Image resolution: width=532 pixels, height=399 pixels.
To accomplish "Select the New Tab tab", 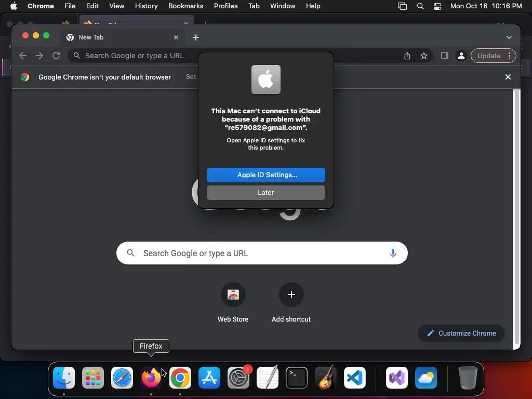I will click(x=122, y=37).
